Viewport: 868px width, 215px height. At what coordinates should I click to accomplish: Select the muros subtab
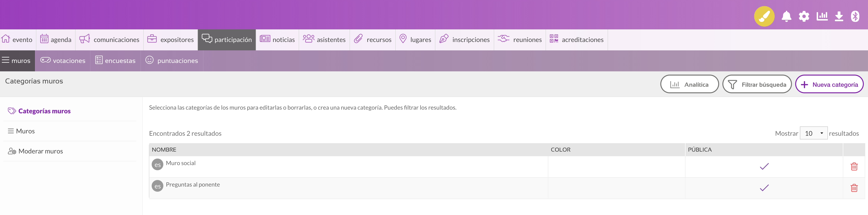17,61
